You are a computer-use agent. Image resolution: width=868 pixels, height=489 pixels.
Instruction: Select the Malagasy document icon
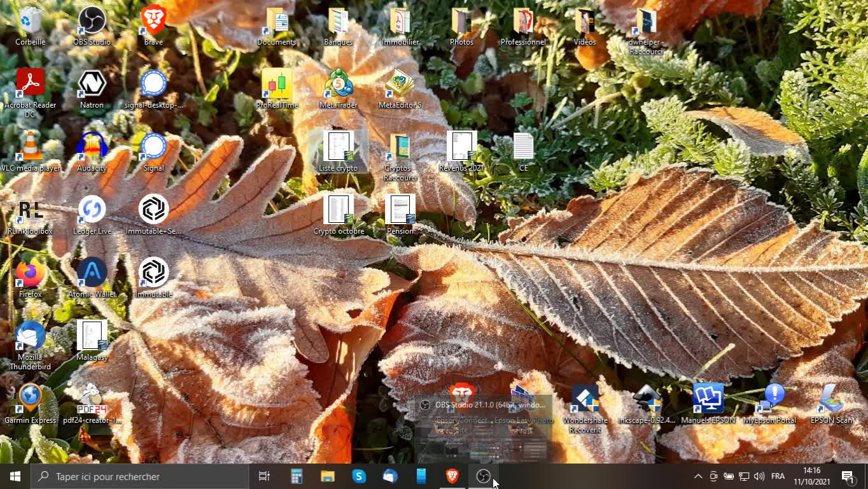tap(92, 341)
